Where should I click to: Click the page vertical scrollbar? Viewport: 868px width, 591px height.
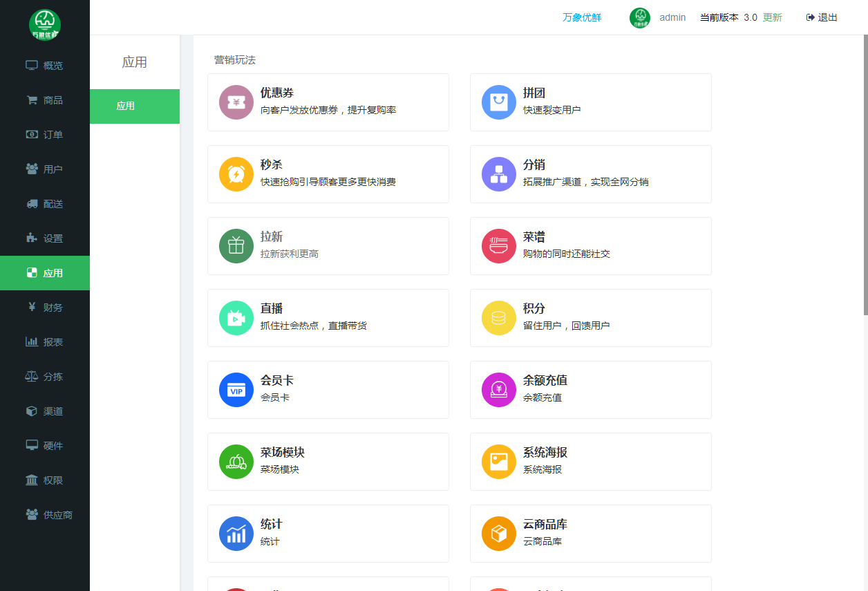pyautogui.click(x=864, y=173)
